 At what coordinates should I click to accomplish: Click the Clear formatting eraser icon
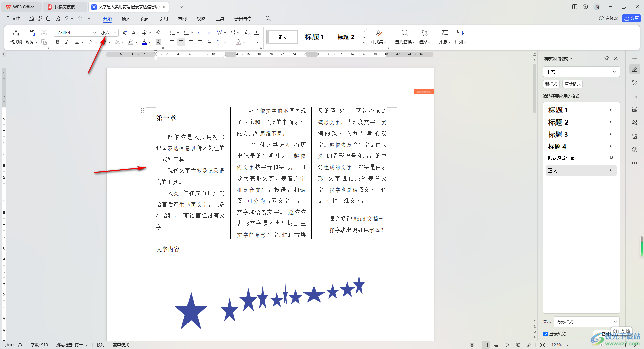click(x=158, y=33)
